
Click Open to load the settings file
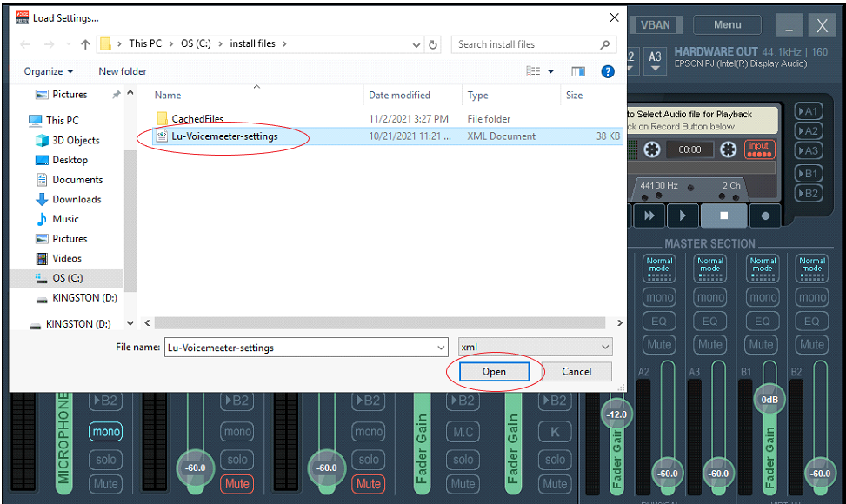pos(494,371)
